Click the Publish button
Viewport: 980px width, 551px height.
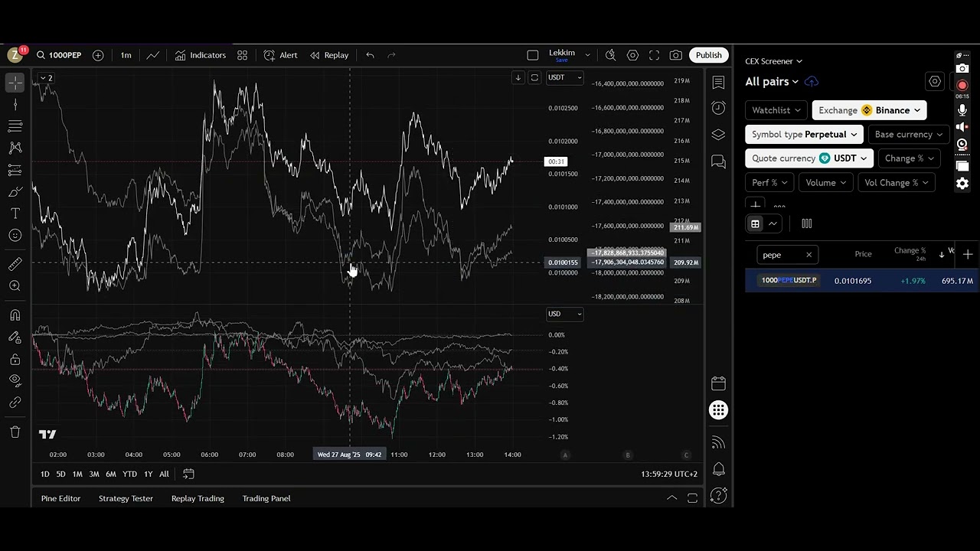point(708,55)
